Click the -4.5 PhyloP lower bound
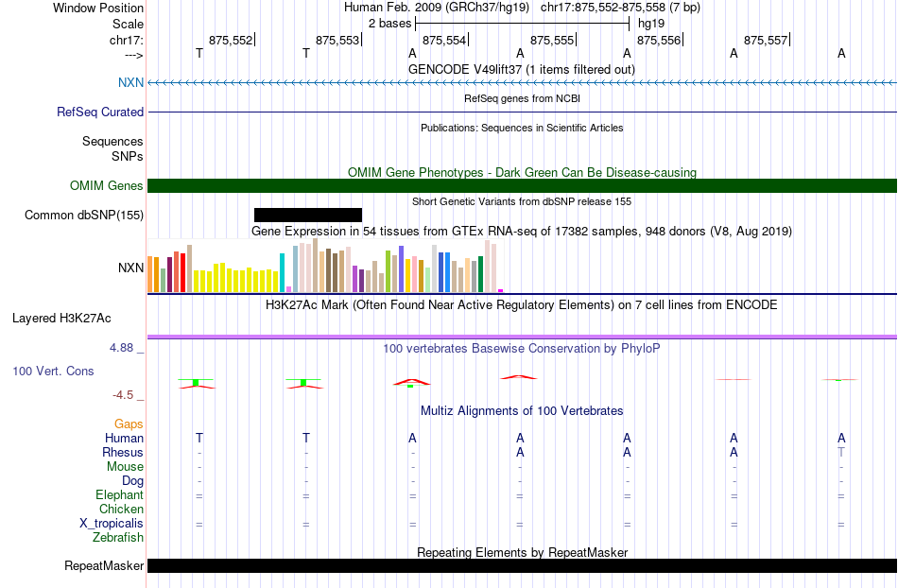Screen dimensions: 898x588 click(123, 395)
